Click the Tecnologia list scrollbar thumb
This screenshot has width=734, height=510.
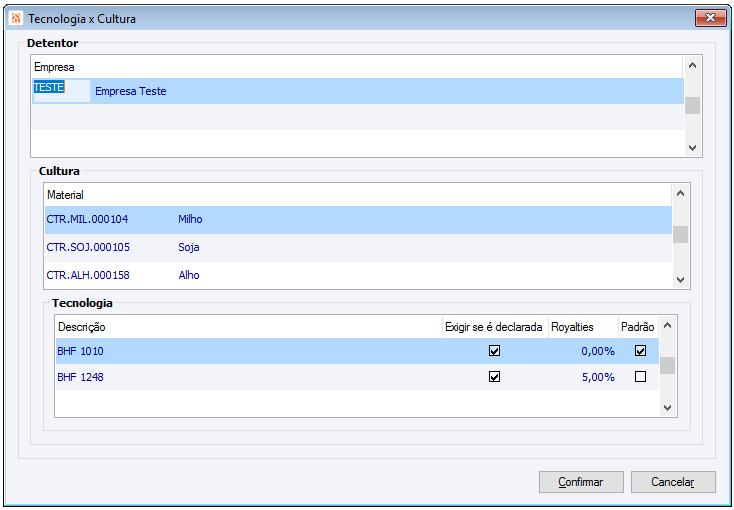coord(668,365)
